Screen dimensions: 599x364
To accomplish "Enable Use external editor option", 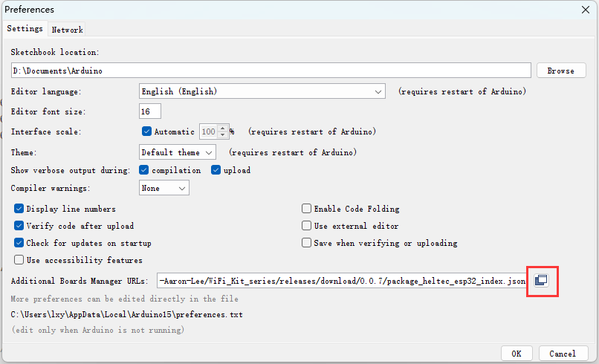I will [306, 226].
